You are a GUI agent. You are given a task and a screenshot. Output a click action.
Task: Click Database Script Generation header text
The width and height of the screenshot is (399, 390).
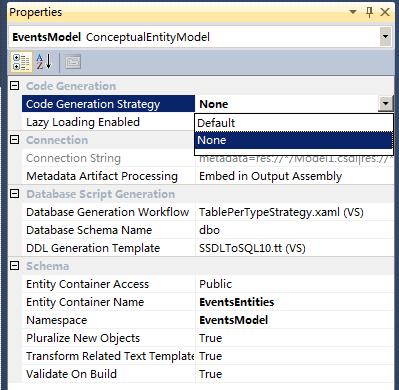(100, 194)
